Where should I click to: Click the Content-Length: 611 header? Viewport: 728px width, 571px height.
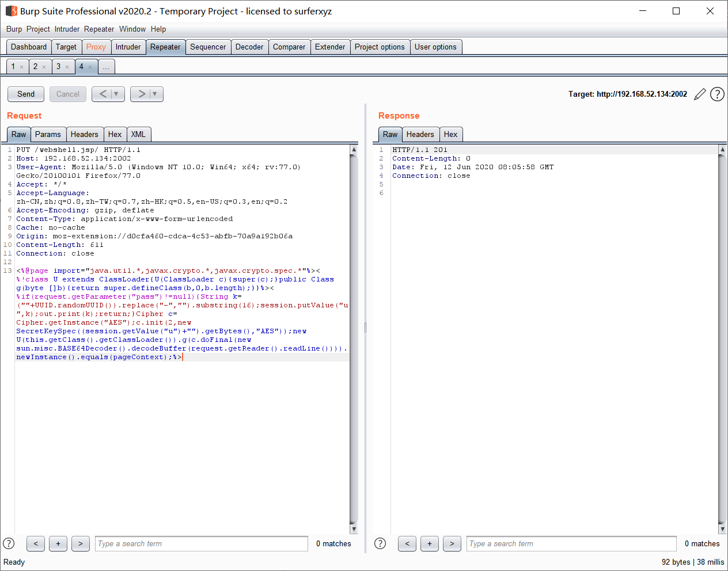60,245
